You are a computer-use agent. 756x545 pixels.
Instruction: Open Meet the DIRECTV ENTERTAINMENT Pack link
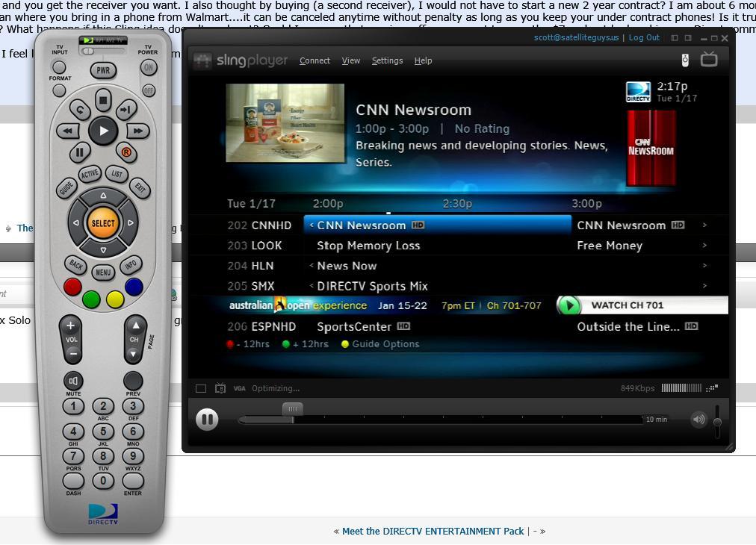coord(433,531)
